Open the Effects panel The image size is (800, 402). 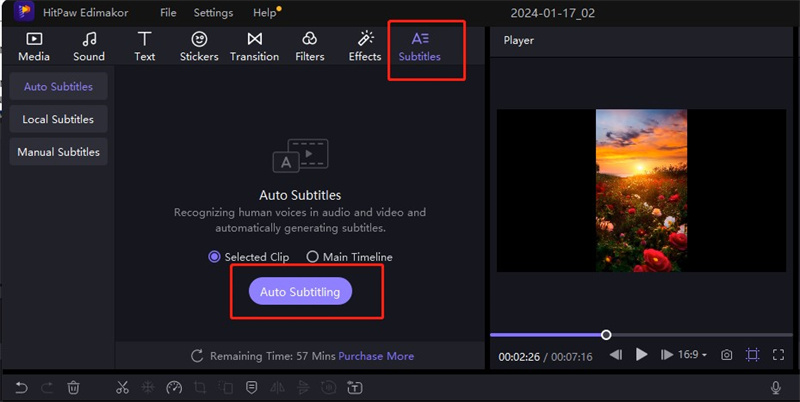click(365, 46)
